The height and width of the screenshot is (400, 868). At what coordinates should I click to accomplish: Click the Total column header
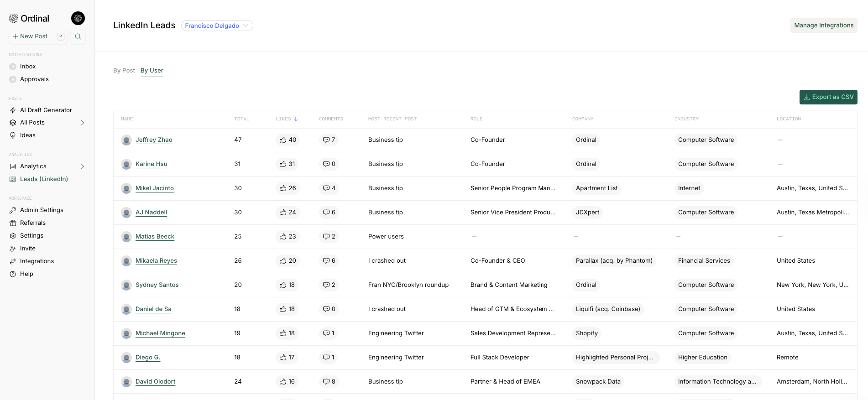242,119
